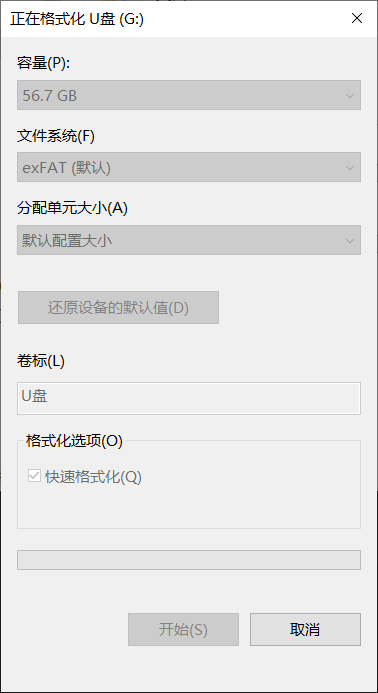Click the 快速格式化(Q) label text
The width and height of the screenshot is (378, 693).
click(93, 477)
